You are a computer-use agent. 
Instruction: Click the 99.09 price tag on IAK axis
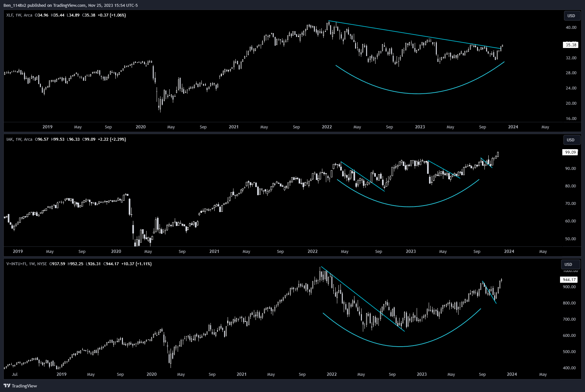pos(570,152)
